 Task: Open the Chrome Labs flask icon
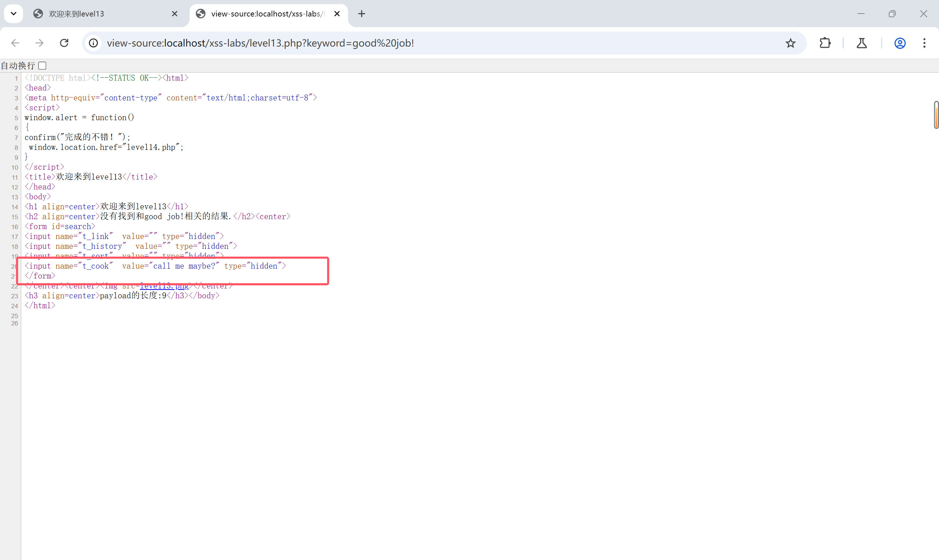[x=862, y=43]
